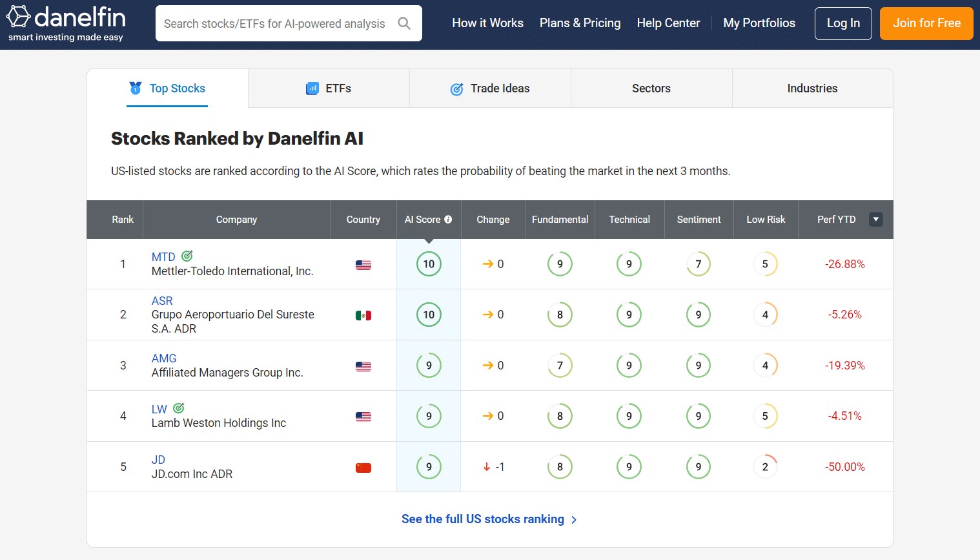Click JD AI Score 9 circle
The image size is (980, 560).
[x=429, y=467]
